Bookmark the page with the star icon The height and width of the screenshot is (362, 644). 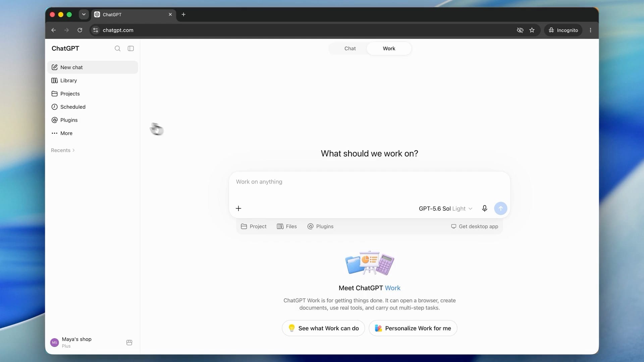(x=532, y=30)
